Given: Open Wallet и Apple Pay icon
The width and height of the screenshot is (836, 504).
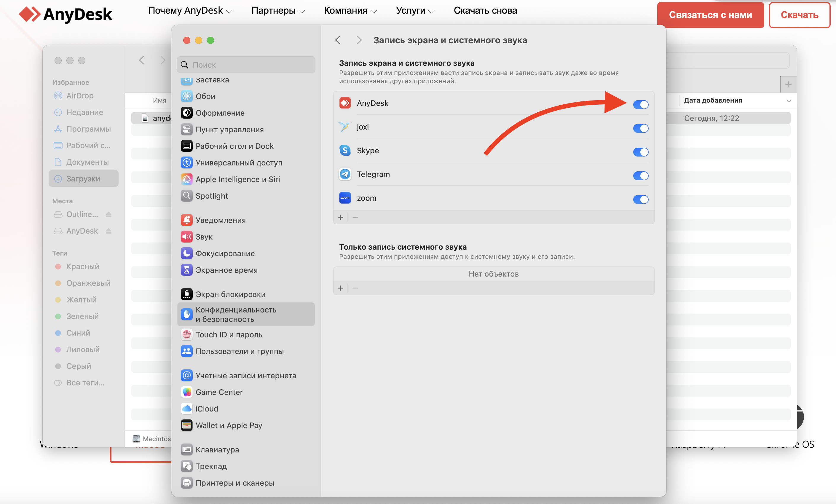Looking at the screenshot, I should 186,426.
